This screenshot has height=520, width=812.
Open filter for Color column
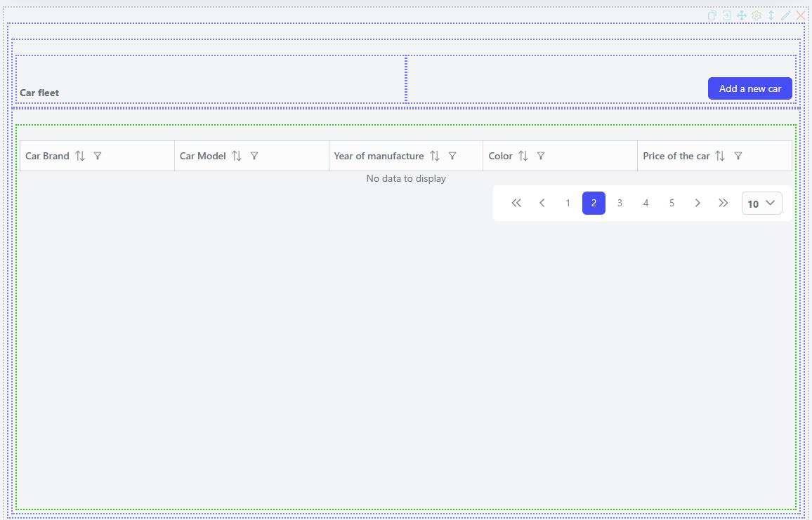coord(541,156)
